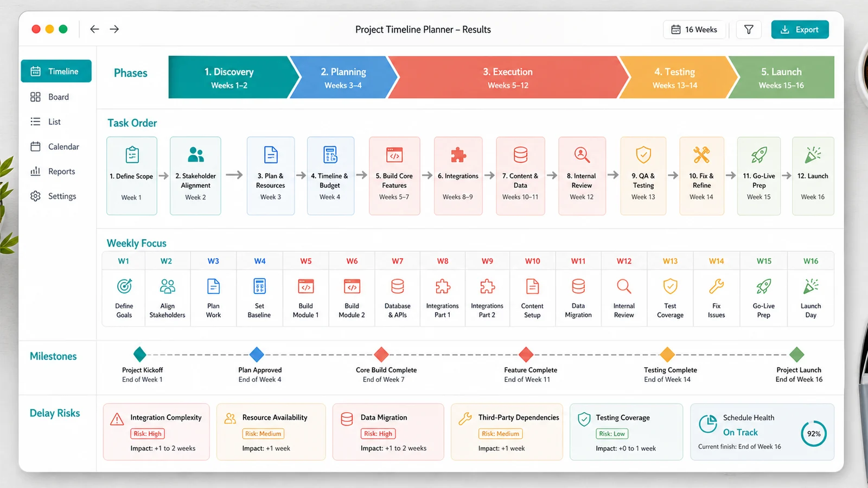Click the Plan & Resources document icon
868x488 pixels.
click(271, 155)
